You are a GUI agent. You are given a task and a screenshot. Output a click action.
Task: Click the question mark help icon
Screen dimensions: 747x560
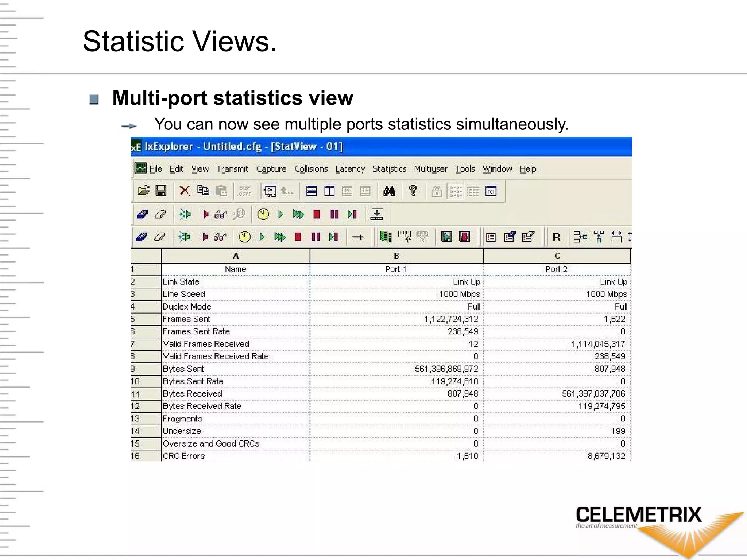click(x=413, y=190)
